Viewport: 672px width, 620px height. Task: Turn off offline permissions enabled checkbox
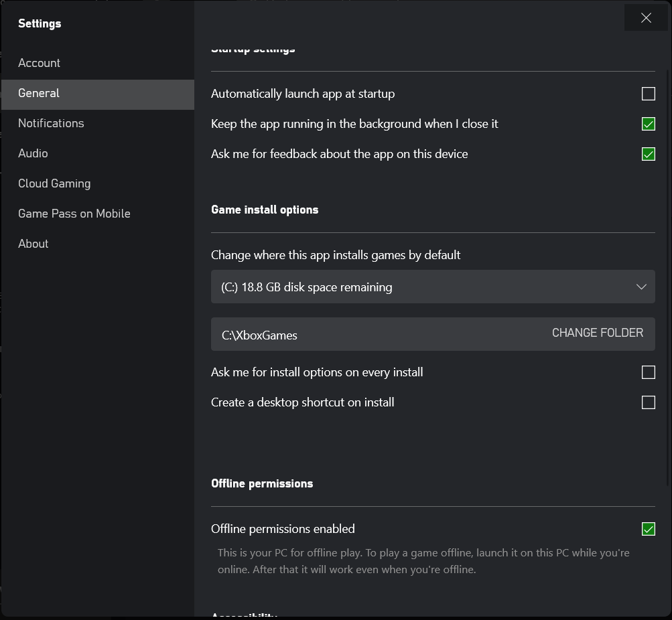pos(648,529)
